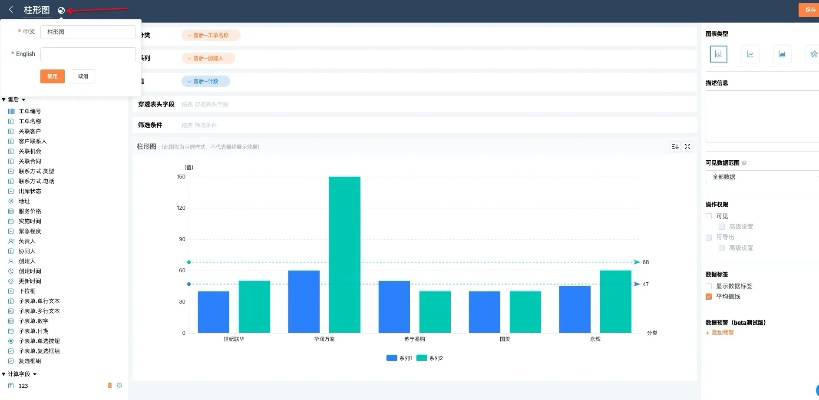Click the orange confirm button in popup
This screenshot has height=400, width=819.
pyautogui.click(x=52, y=76)
